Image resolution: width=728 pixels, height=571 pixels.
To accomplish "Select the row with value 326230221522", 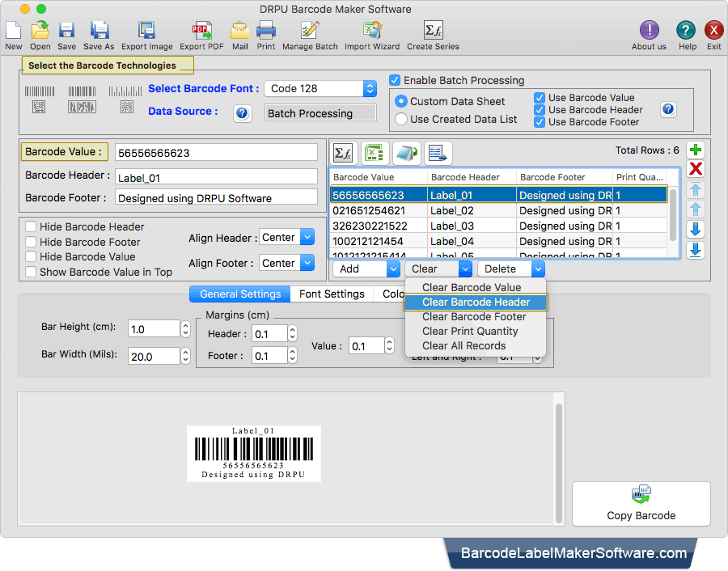I will coord(498,226).
